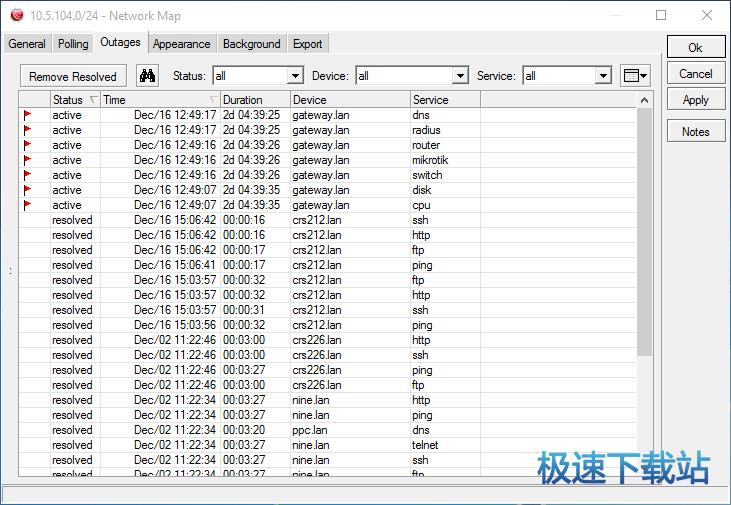Click the red flag on switch row

coord(28,175)
